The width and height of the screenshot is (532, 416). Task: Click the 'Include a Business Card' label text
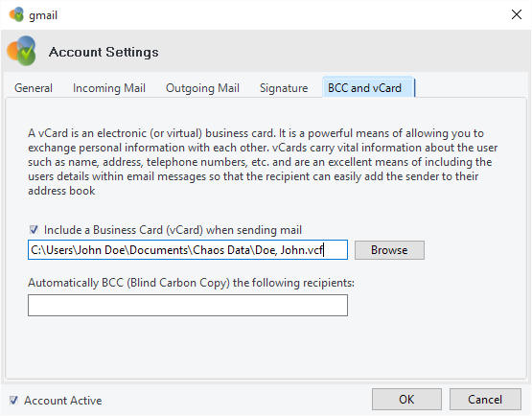[x=173, y=230]
